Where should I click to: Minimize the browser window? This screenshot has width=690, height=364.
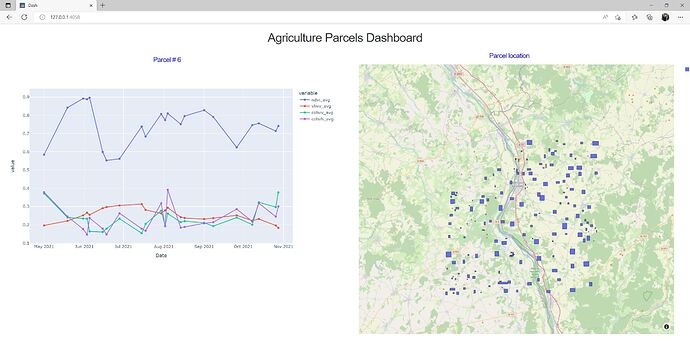pyautogui.click(x=652, y=5)
